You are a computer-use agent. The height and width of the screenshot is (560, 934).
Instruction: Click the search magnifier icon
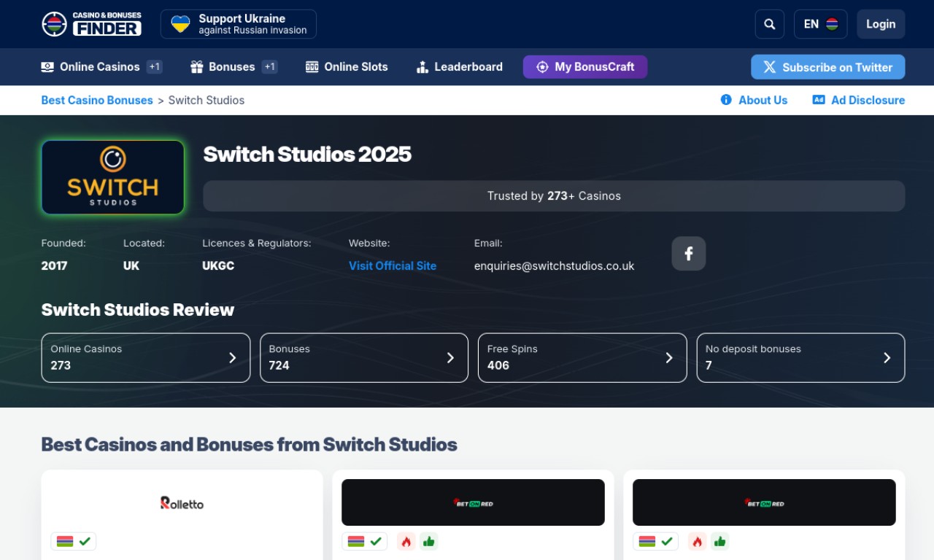(769, 24)
